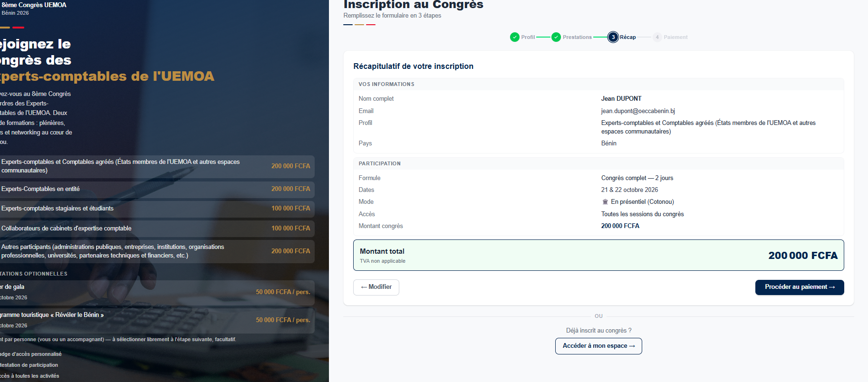The image size is (868, 382).
Task: Click the note TVA non applicable
Action: (383, 261)
